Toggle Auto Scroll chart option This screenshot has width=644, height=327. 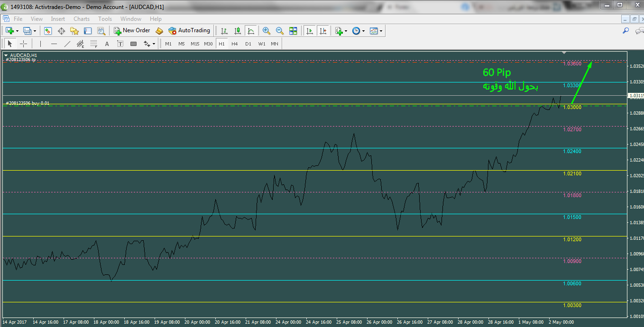click(x=310, y=31)
